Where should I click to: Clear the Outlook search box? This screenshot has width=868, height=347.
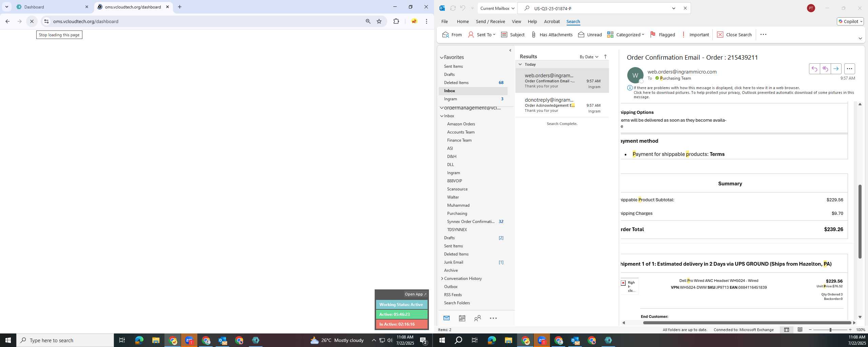click(x=685, y=8)
